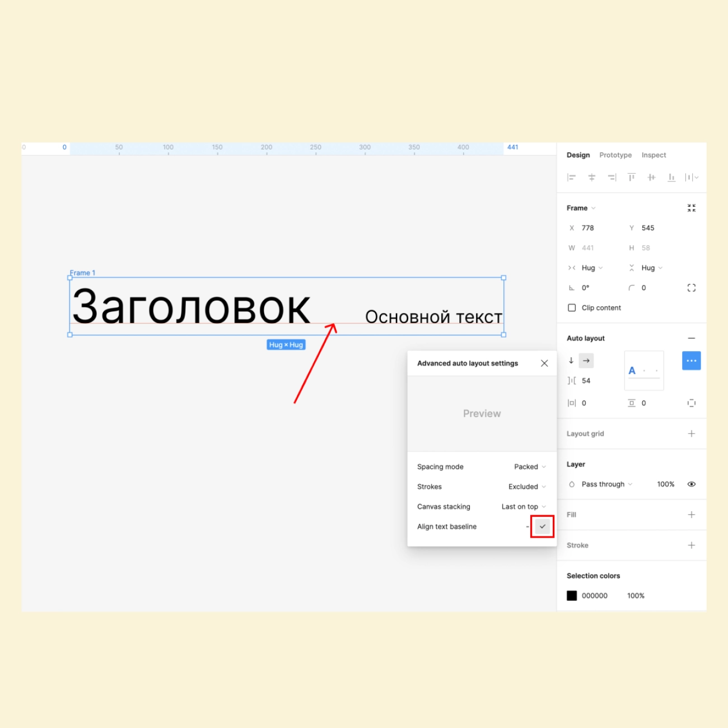Align vertical centers icon
The image size is (728, 728).
click(651, 178)
